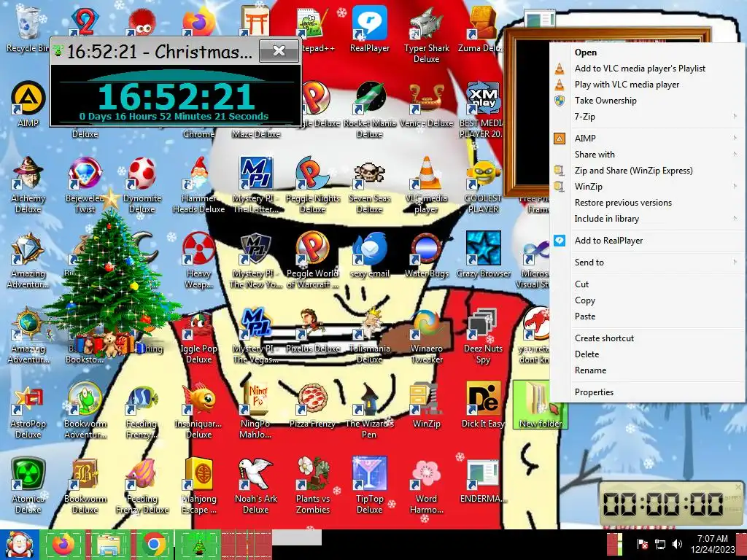Choose Copy from the context menu
The image size is (747, 560).
click(x=648, y=300)
